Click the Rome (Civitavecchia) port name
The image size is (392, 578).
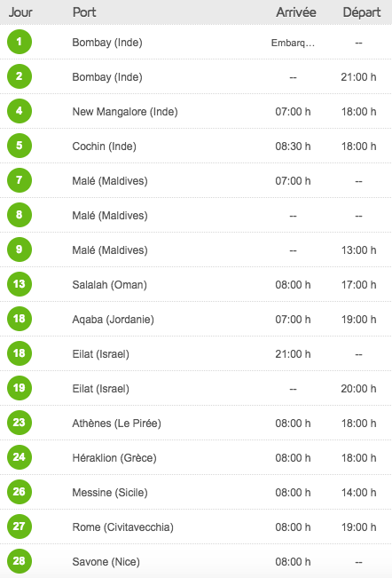coord(122,527)
